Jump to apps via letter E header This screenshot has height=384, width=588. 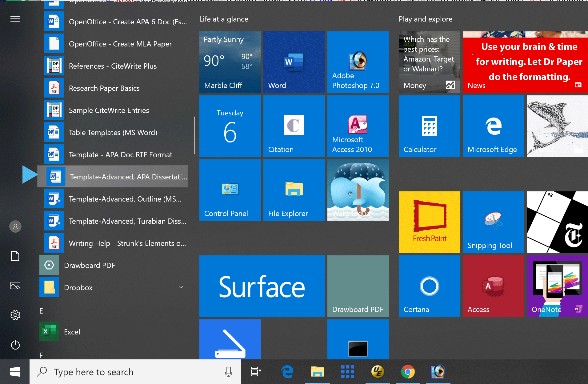[41, 311]
